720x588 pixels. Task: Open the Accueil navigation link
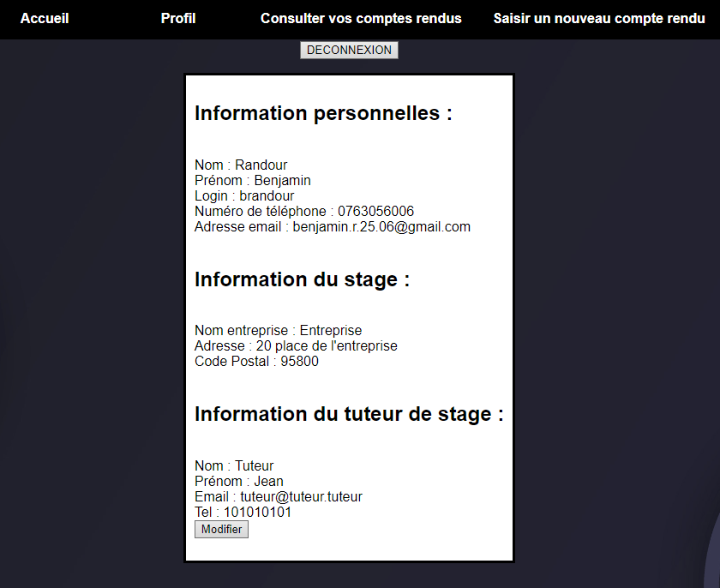tap(45, 19)
